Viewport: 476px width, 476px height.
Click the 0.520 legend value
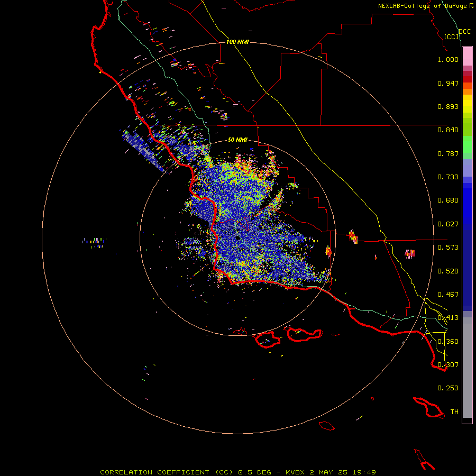point(448,271)
